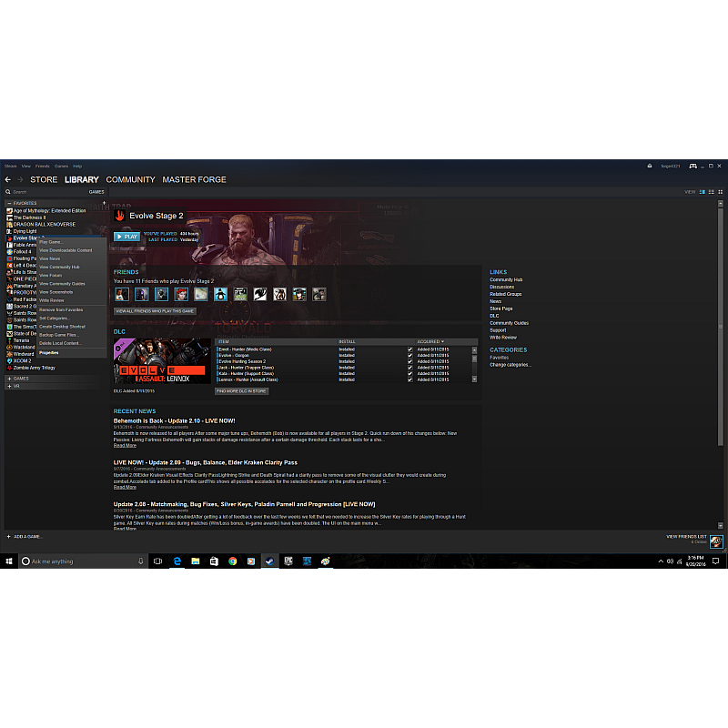Expand the Games category in sidebar
Screen dimensions: 728x728
(9, 378)
